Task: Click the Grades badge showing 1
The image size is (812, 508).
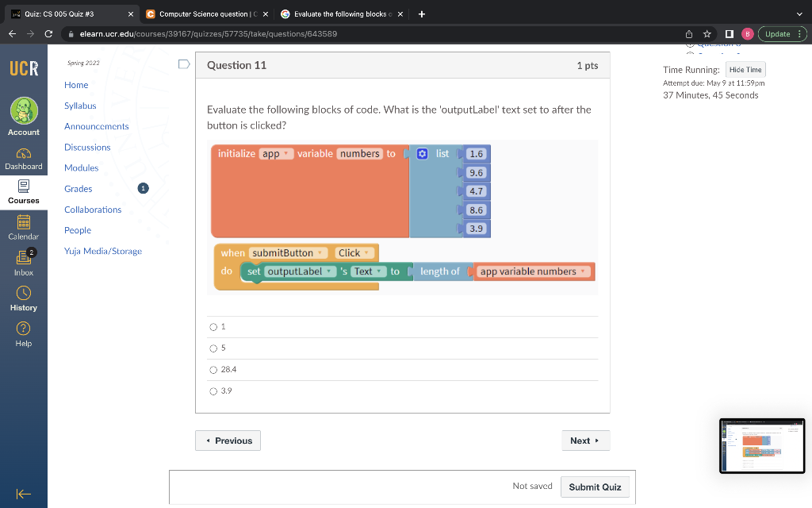Action: (144, 189)
